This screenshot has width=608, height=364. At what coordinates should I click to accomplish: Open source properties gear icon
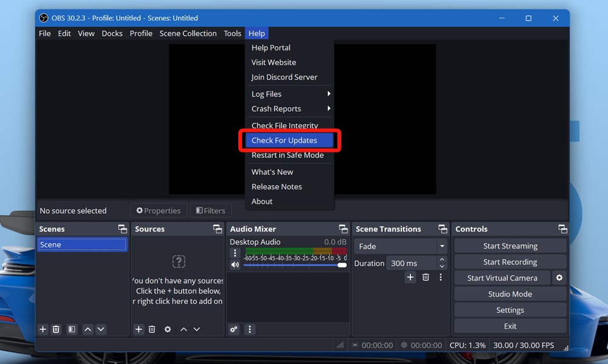[167, 329]
